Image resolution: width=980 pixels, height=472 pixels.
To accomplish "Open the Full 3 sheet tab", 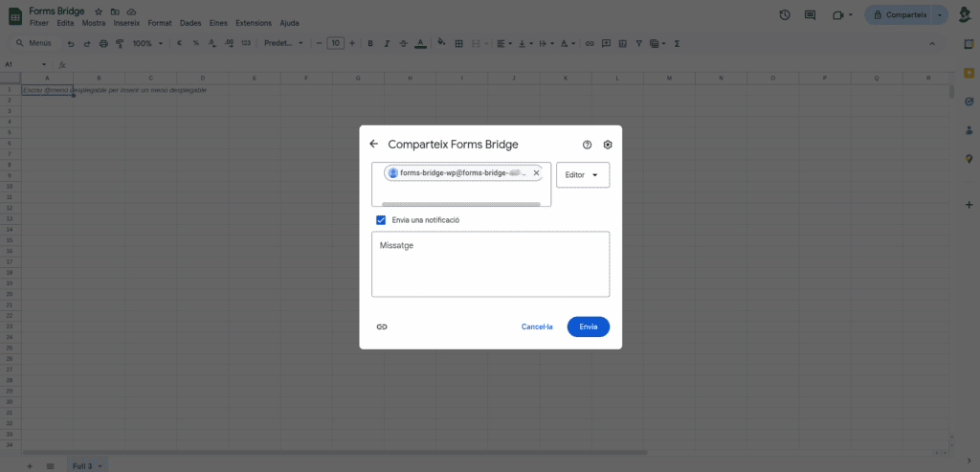I will click(86, 466).
